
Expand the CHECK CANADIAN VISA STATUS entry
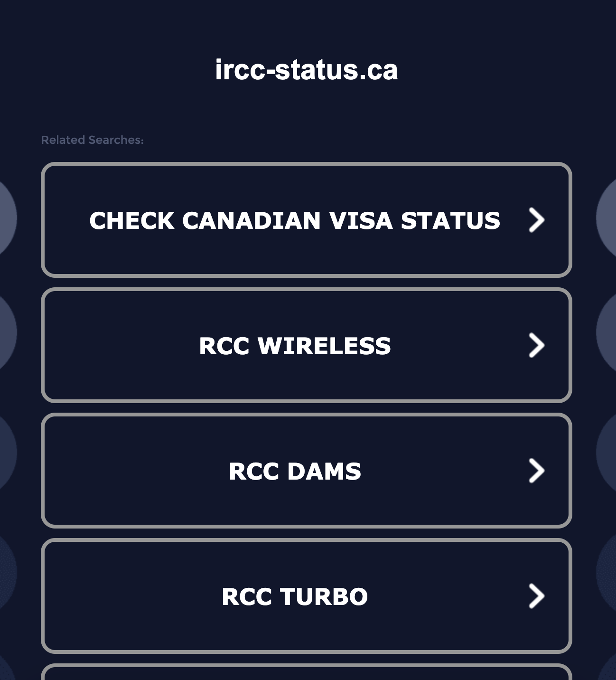[x=308, y=220]
